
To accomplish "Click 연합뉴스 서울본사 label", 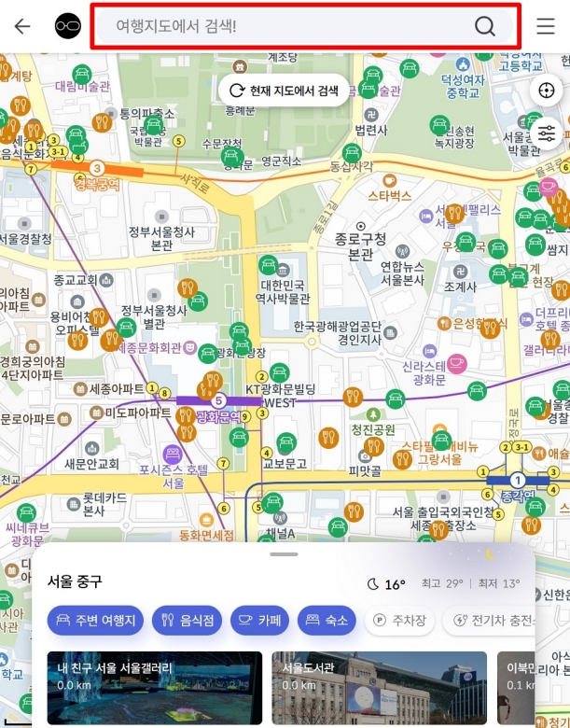I will pos(402,273).
